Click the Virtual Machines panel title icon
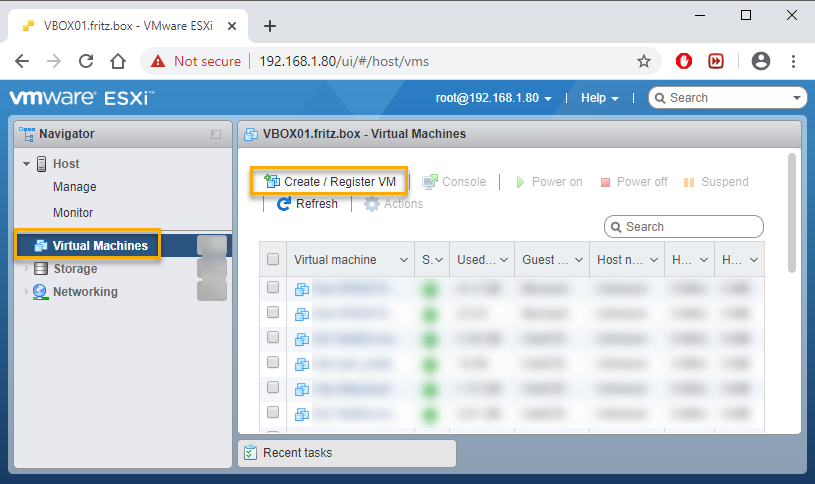 [x=251, y=134]
